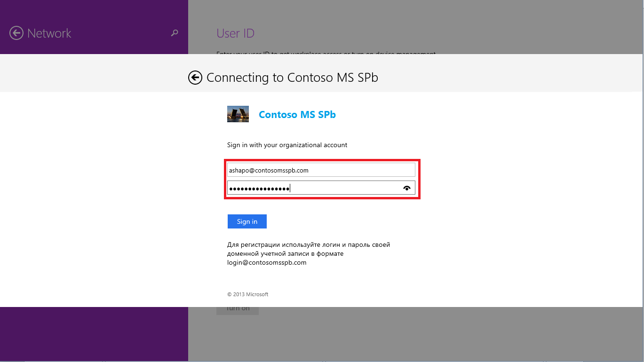644x362 pixels.
Task: Open the search icon in Network panel
Action: [x=175, y=33]
